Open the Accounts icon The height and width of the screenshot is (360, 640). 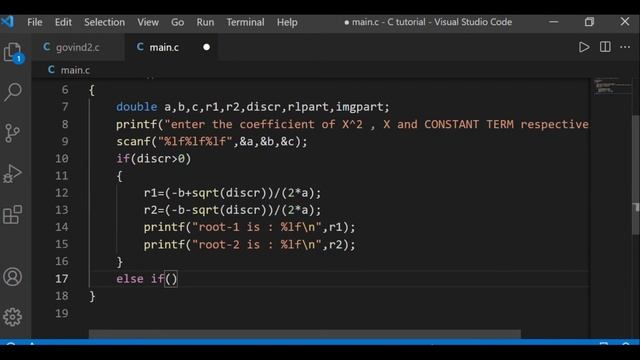tap(13, 277)
